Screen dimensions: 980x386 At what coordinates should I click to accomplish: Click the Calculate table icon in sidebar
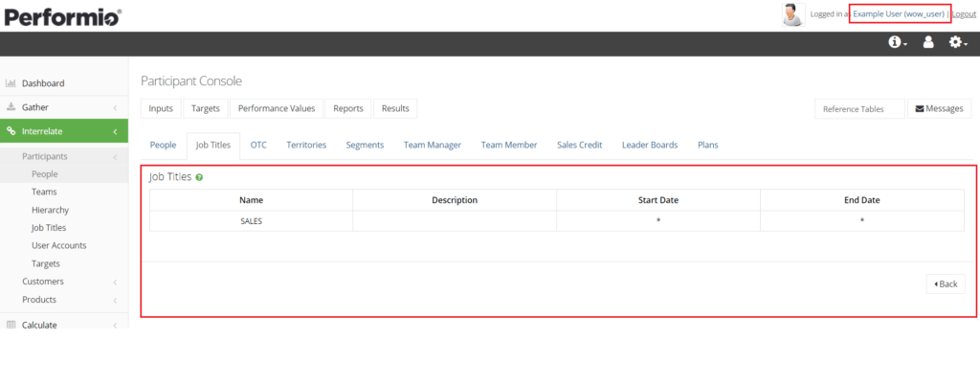pos(11,325)
